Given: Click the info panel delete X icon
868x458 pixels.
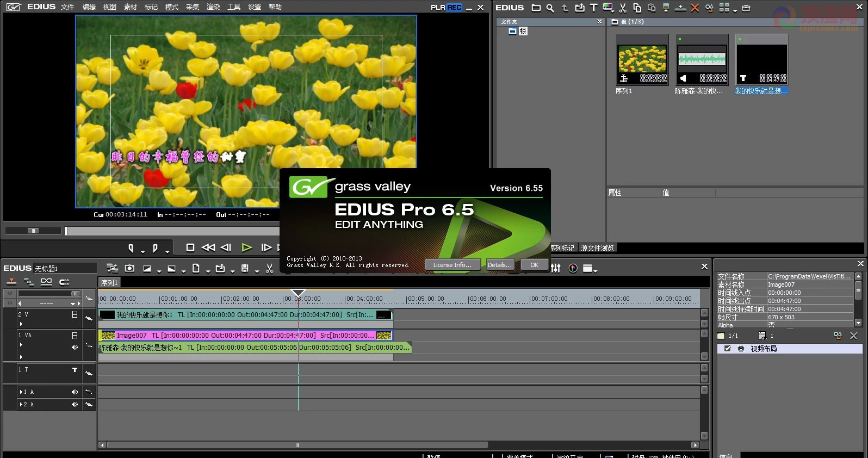Looking at the screenshot, I should (853, 336).
